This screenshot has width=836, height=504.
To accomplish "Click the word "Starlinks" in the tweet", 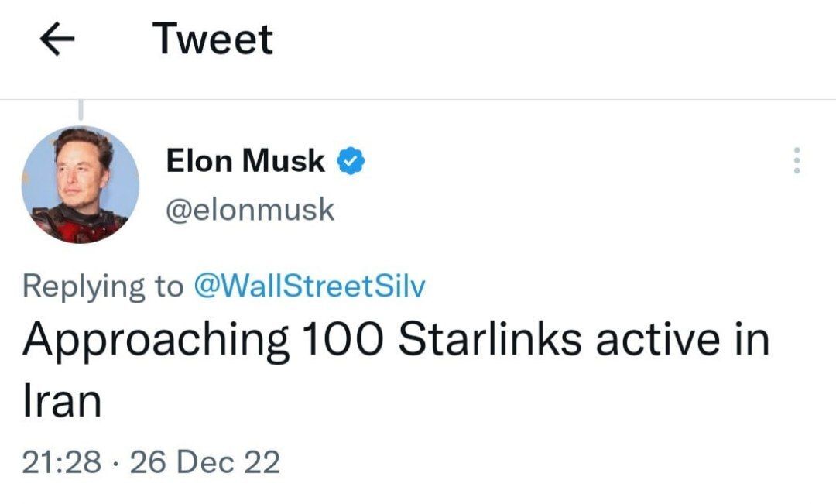I will pyautogui.click(x=491, y=341).
